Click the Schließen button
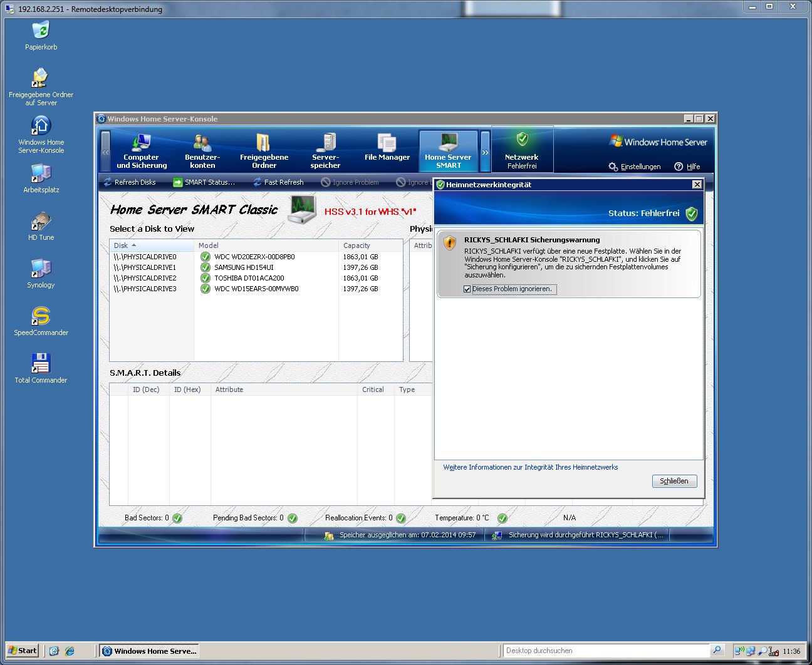Viewport: 812px width, 665px height. click(x=674, y=481)
